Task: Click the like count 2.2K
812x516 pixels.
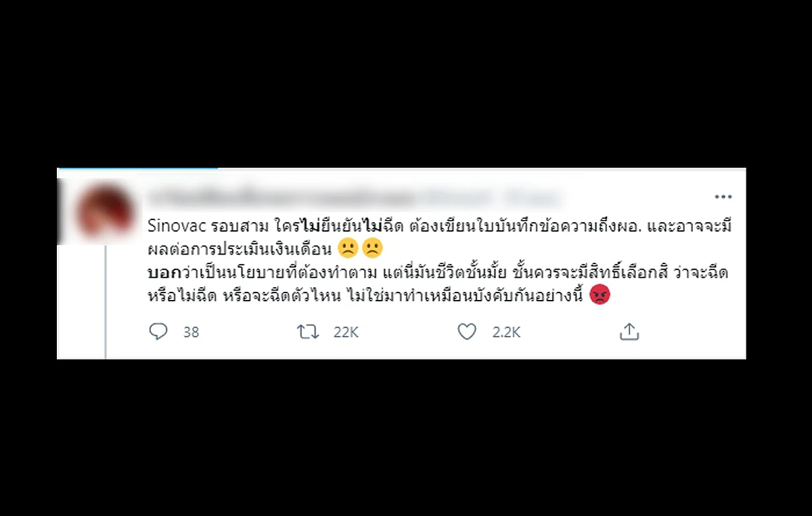Action: (x=506, y=332)
